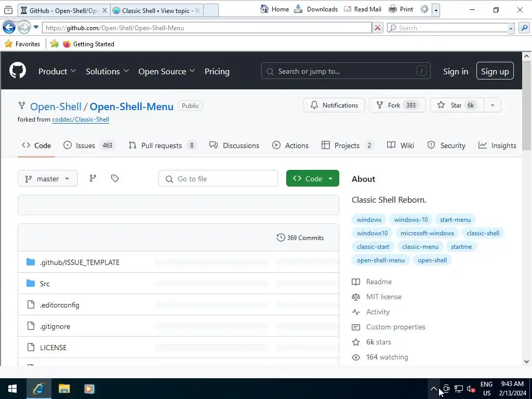Open the Readme link in About
Screen dimensions: 532x399
coord(379,282)
